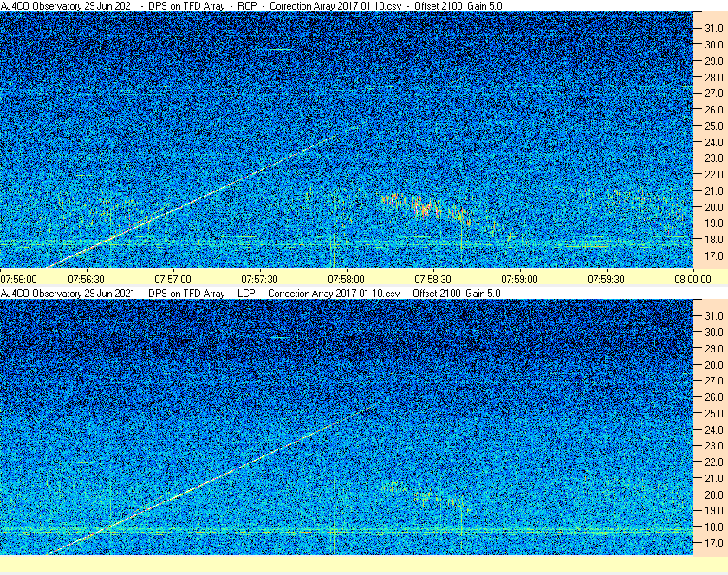The width and height of the screenshot is (728, 575).
Task: Click 30.0 on the LCP frequency axis
Action: click(714, 332)
